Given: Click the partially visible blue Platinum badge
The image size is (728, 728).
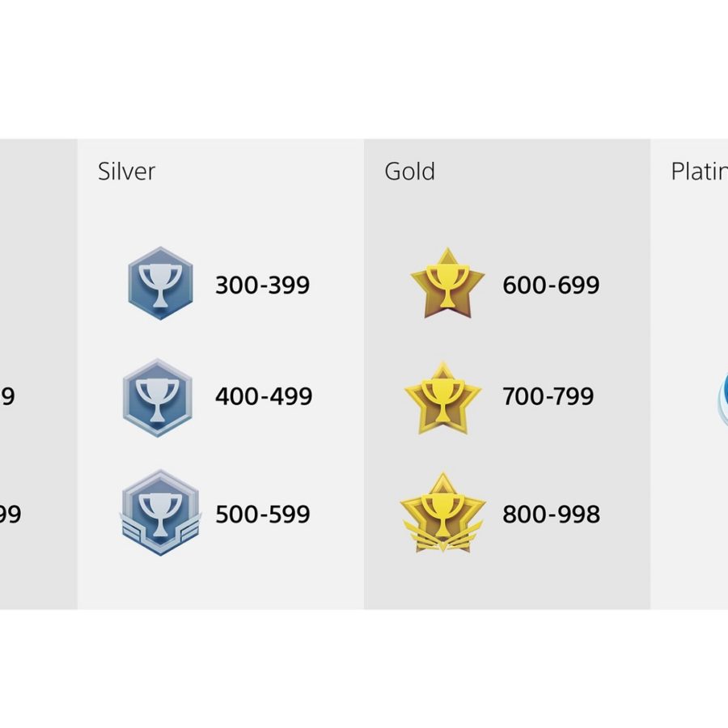Looking at the screenshot, I should (x=722, y=398).
